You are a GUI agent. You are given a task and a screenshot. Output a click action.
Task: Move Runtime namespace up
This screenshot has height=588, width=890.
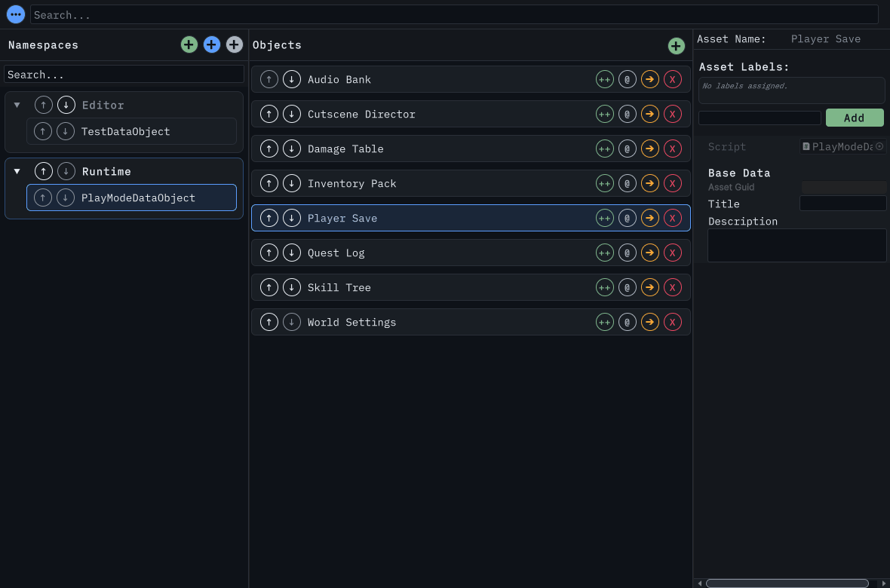pos(44,171)
